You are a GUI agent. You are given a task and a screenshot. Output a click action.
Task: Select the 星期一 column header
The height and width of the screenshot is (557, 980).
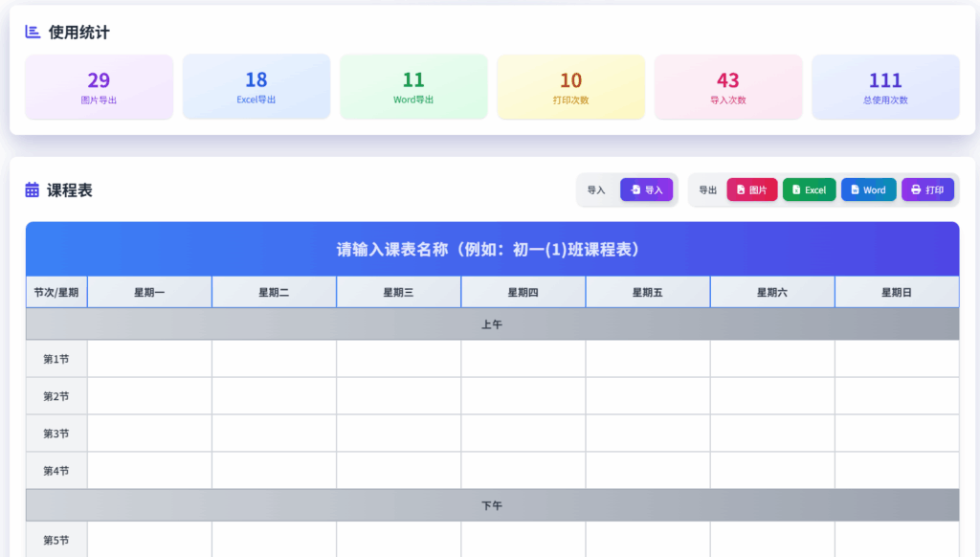tap(149, 292)
